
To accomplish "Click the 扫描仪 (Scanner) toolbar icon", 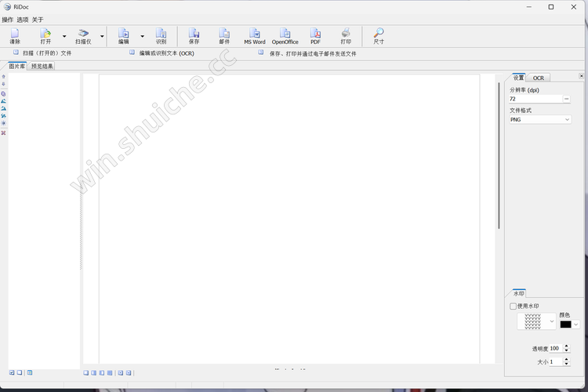I will tap(83, 35).
